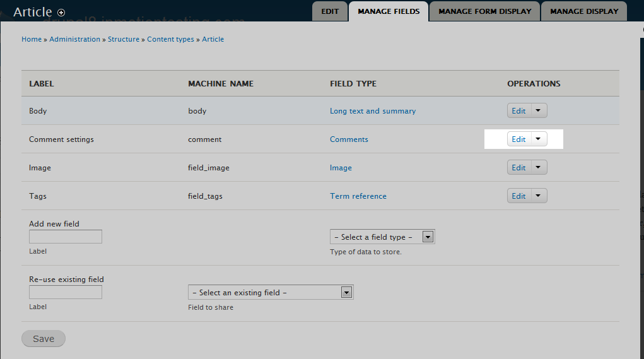The height and width of the screenshot is (359, 644).
Task: Click the Article page title
Action: tap(33, 12)
